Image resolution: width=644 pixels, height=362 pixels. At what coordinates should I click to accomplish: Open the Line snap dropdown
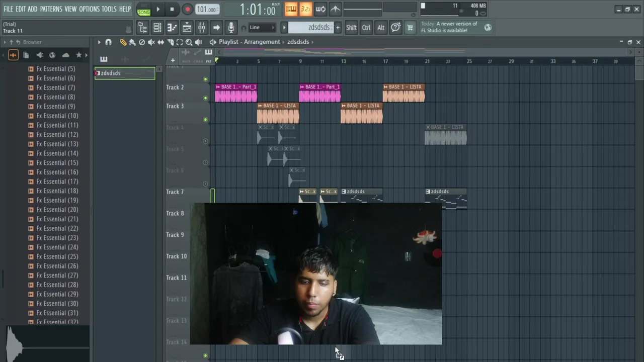pyautogui.click(x=262, y=28)
